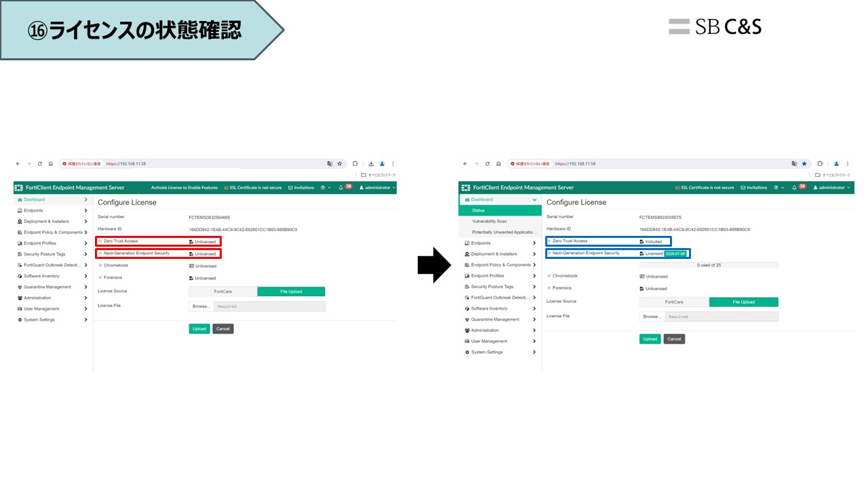
Task: Open the translate icon in the left address bar
Action: click(330, 163)
